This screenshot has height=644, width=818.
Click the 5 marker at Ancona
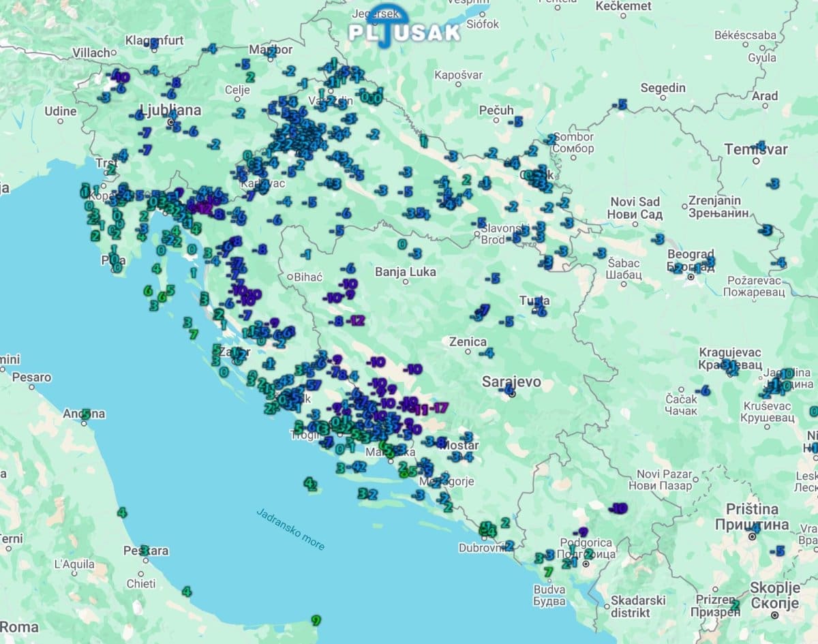pos(85,414)
